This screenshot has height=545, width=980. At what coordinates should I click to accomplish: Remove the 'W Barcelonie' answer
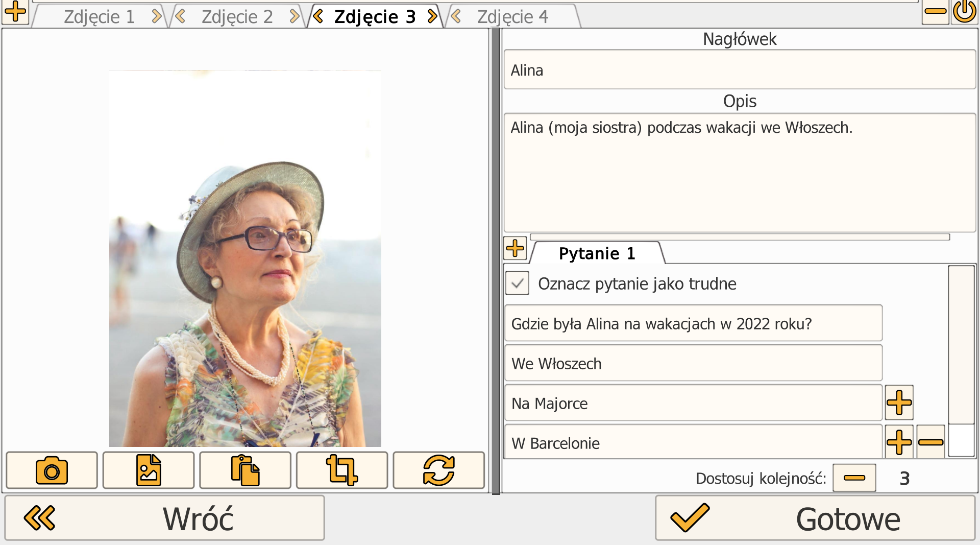click(x=931, y=442)
